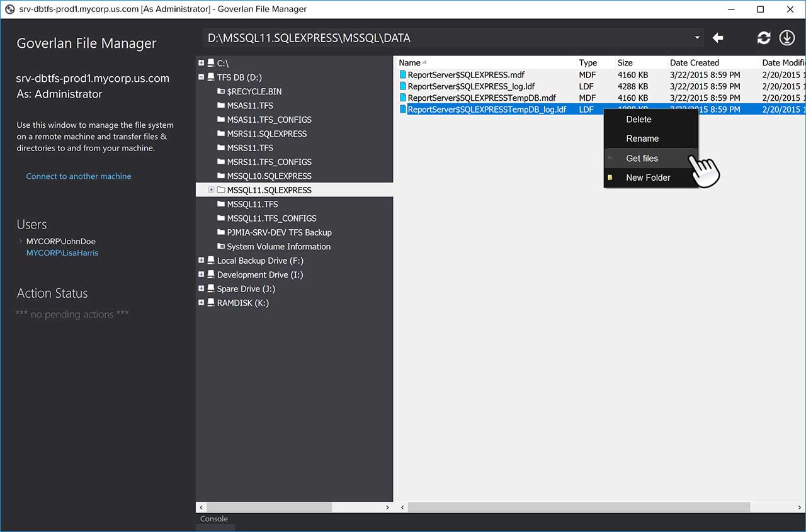Expand the MSSQL11.SQLEXPRESS folder node
This screenshot has width=806, height=532.
(211, 190)
